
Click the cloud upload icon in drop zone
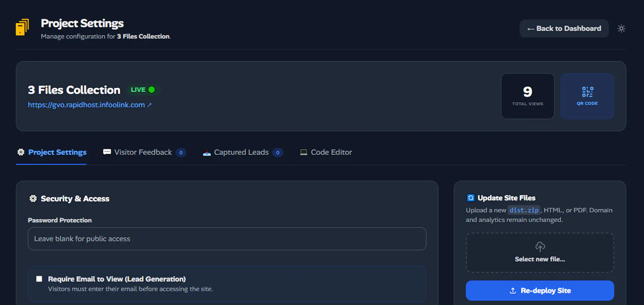click(540, 246)
